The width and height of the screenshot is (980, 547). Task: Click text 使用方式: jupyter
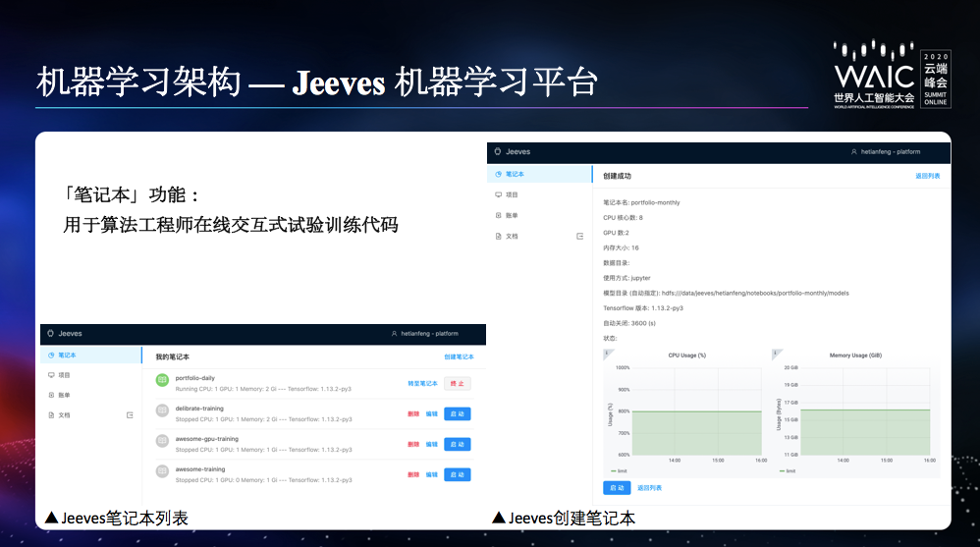click(626, 278)
